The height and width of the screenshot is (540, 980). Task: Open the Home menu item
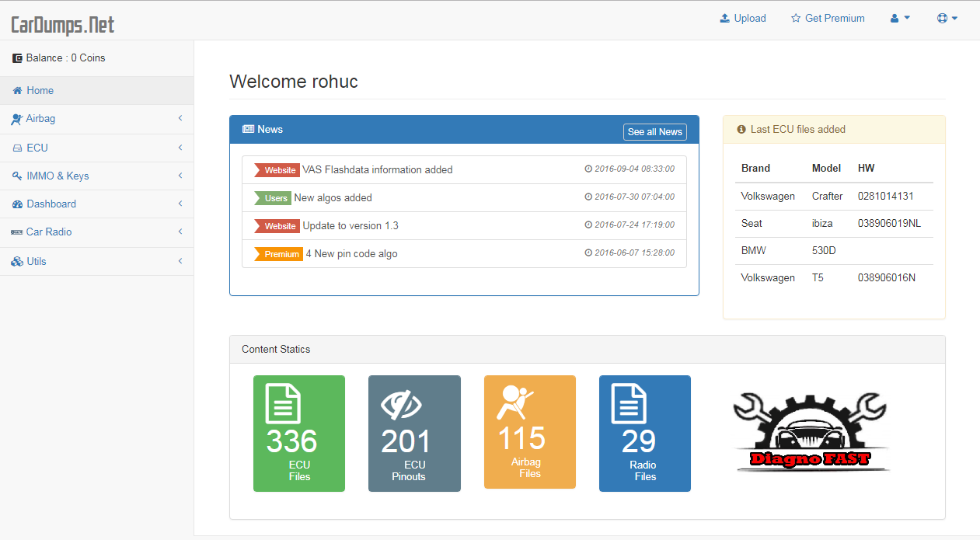[96, 91]
